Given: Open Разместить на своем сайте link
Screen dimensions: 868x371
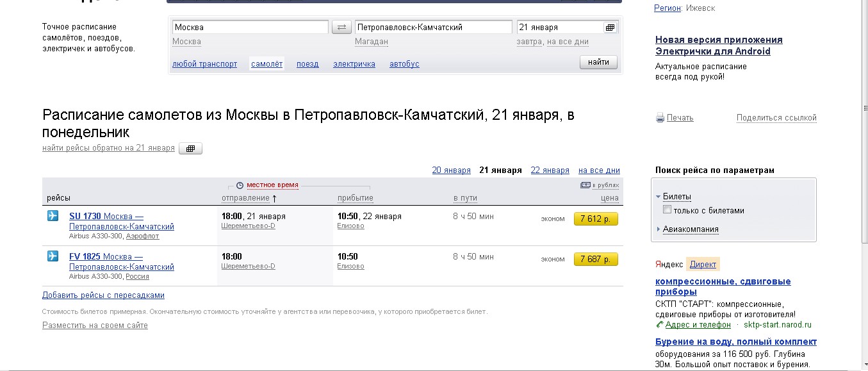Looking at the screenshot, I should (x=95, y=326).
